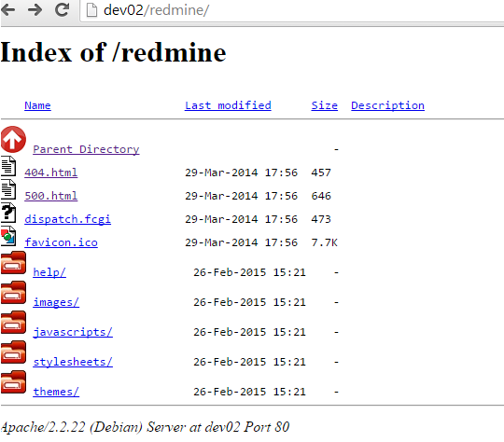
Task: Click the folder icon beside help/
Action: 13,263
